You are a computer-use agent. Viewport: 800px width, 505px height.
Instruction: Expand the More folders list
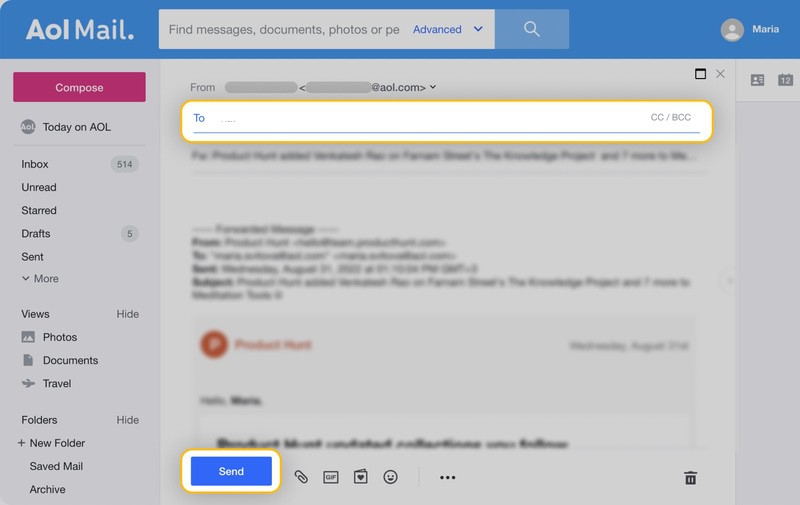(x=40, y=279)
